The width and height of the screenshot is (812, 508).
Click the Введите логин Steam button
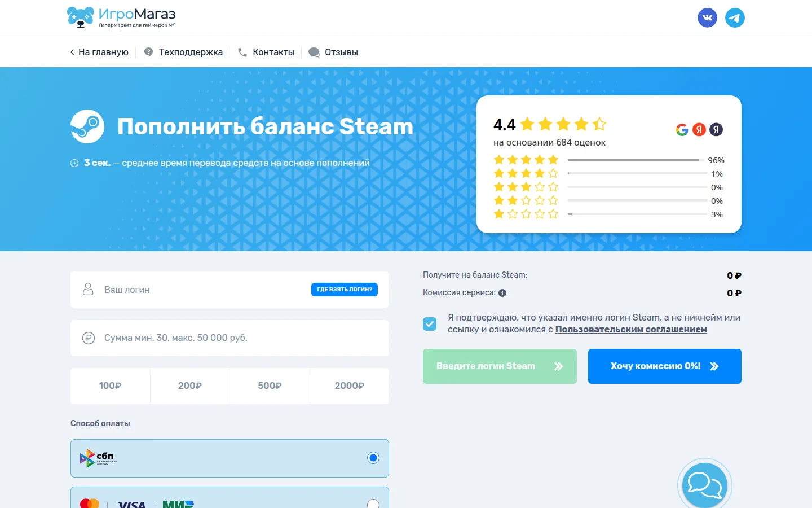pyautogui.click(x=500, y=366)
